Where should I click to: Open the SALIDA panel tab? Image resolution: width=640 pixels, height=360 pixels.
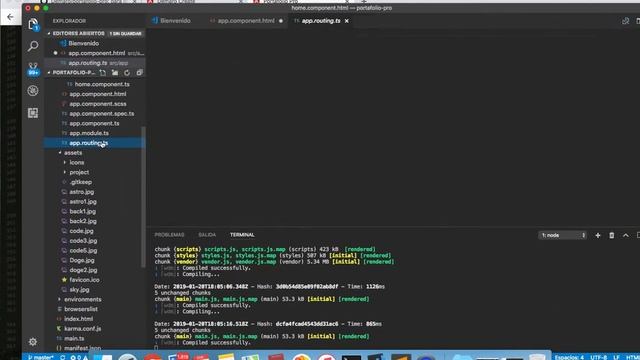tap(207, 235)
